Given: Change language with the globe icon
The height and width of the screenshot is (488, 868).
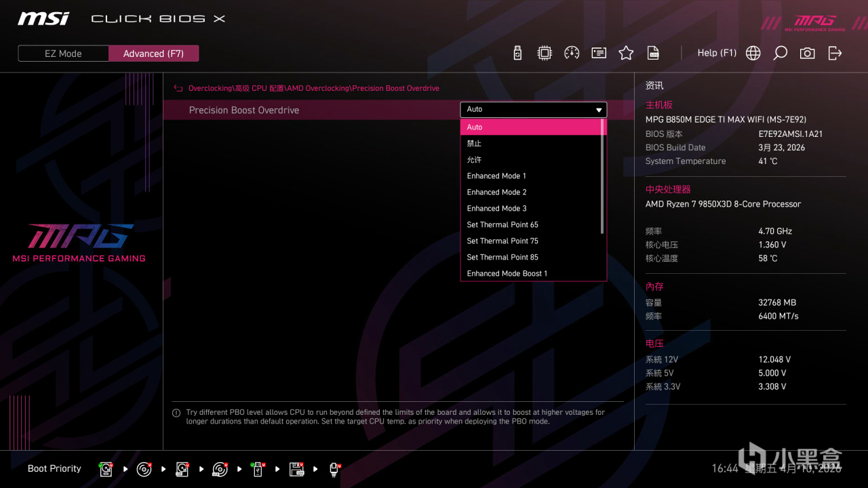Looking at the screenshot, I should (753, 53).
